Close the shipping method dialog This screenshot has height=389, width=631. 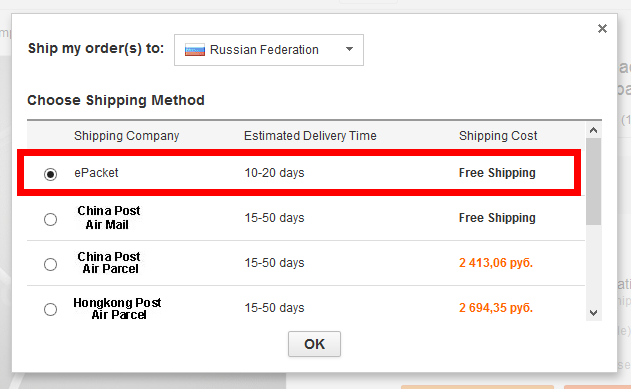click(x=602, y=29)
